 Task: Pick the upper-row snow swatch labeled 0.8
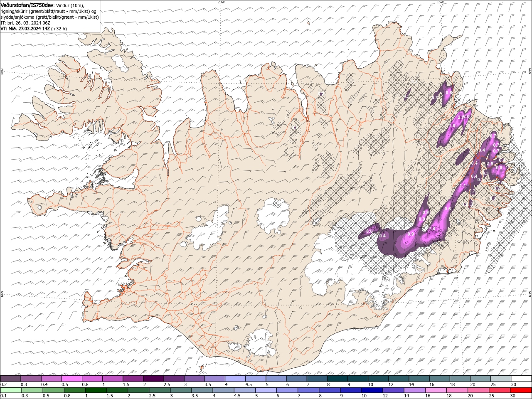(92, 378)
